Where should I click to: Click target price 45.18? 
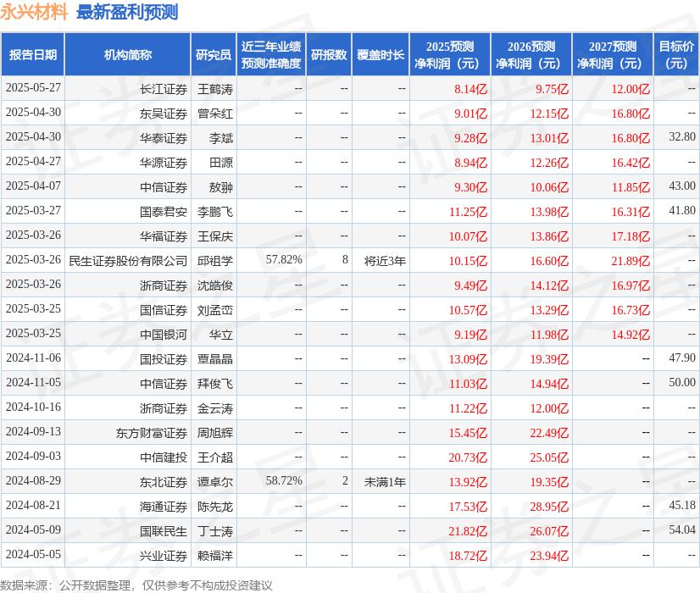682,505
